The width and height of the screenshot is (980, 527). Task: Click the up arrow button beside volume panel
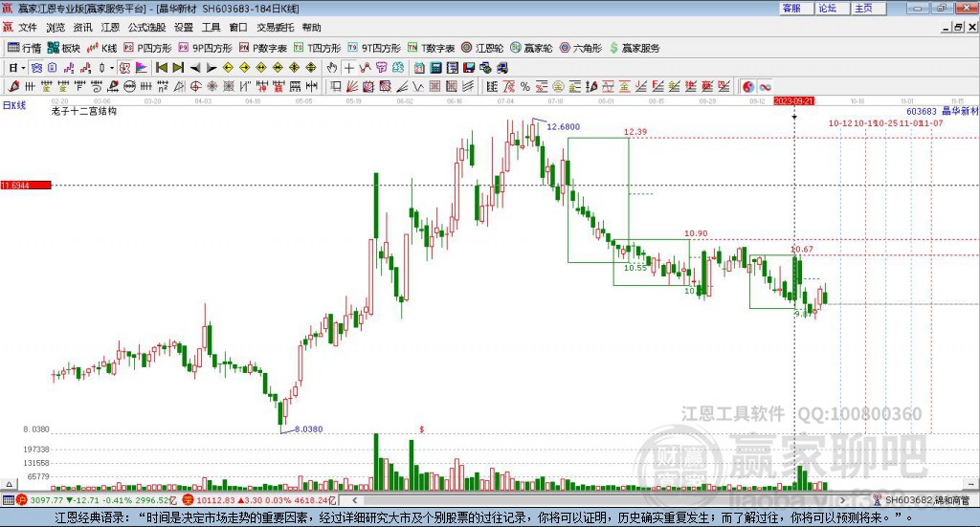[x=9, y=485]
